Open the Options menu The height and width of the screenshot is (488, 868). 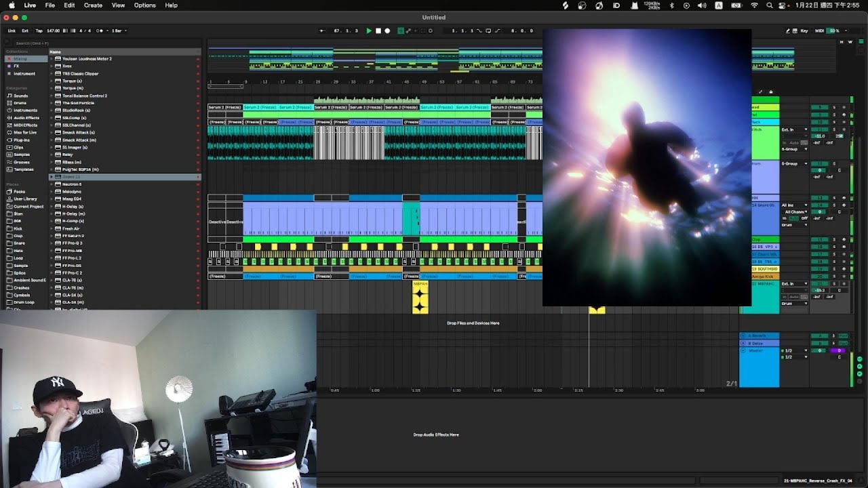[144, 5]
